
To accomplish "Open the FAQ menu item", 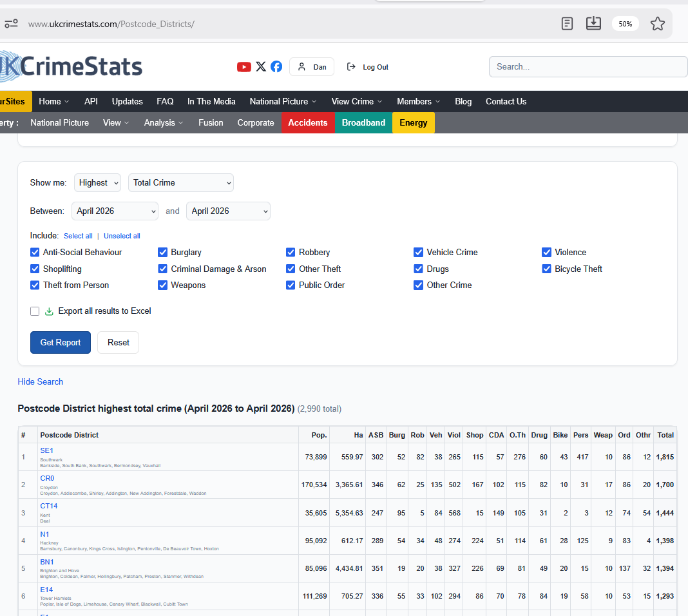I will point(165,101).
